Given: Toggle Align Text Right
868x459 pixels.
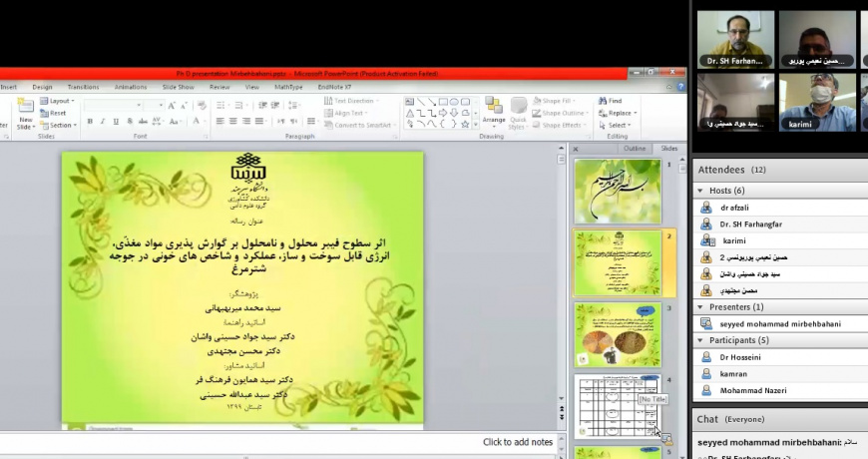Looking at the screenshot, I should 246,122.
